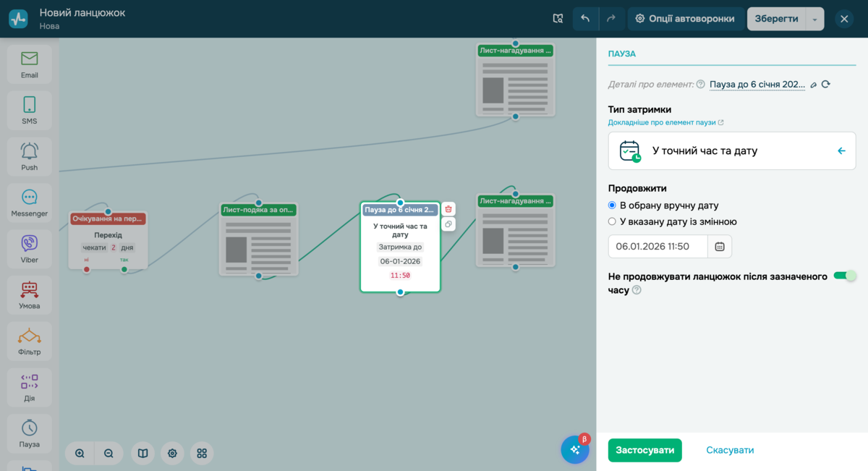Open Опції автоворонки

[x=685, y=19]
